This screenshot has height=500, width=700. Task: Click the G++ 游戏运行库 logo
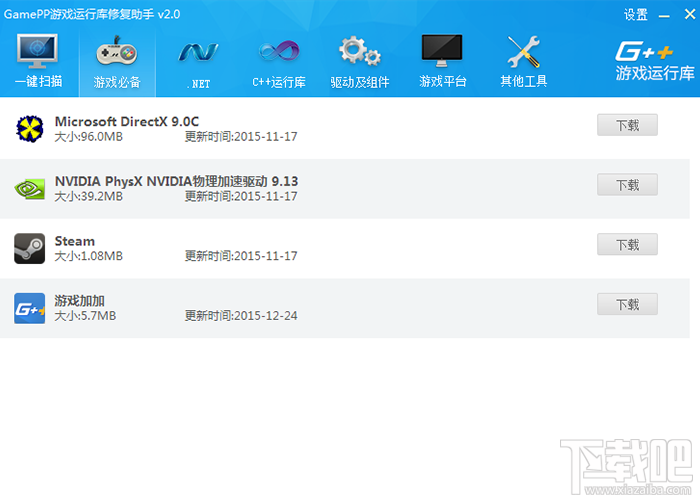(x=654, y=61)
